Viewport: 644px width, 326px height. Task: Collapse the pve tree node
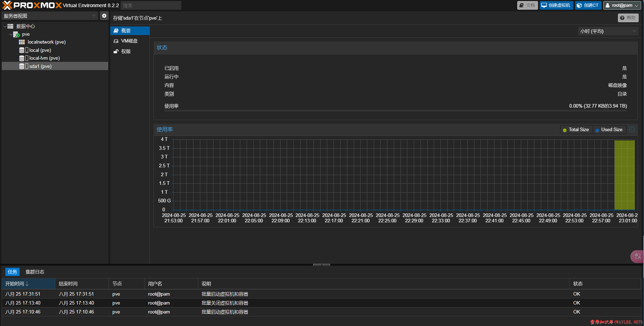tap(11, 34)
